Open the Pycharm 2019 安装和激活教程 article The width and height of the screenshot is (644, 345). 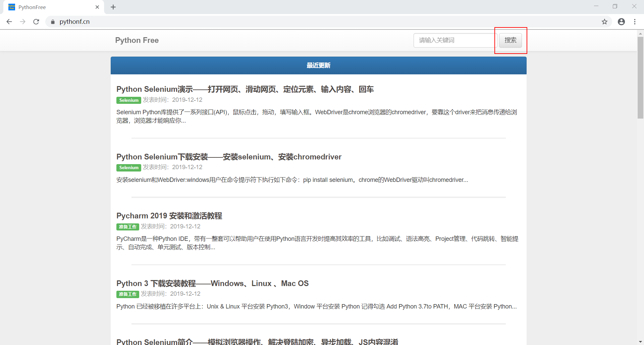tap(169, 216)
